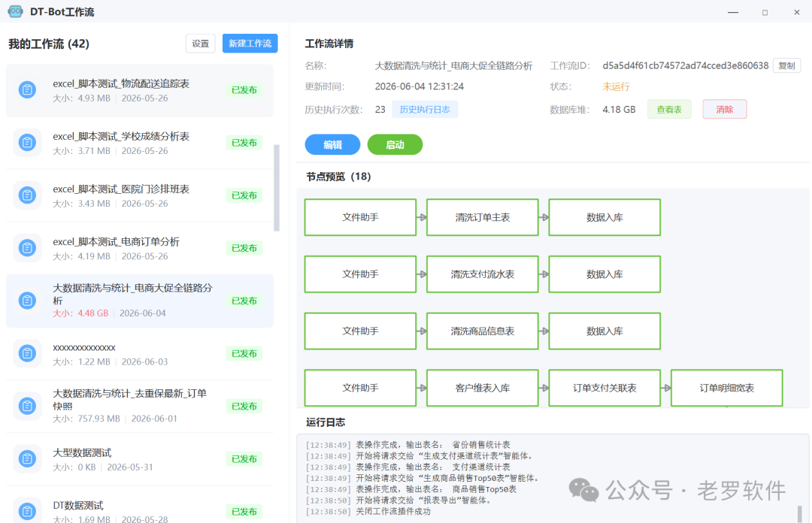This screenshot has width=812, height=523.
Task: Click the DT-Bot robot app icon
Action: tap(16, 11)
